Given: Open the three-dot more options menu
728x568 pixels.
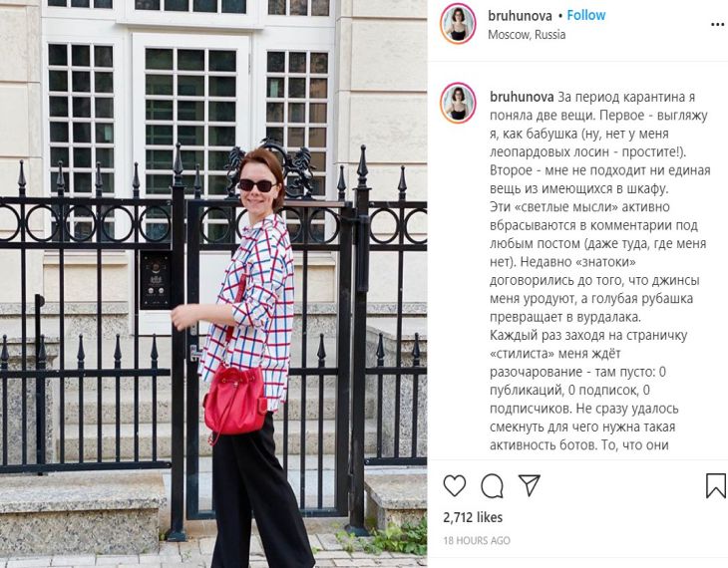Looking at the screenshot, I should click(718, 25).
